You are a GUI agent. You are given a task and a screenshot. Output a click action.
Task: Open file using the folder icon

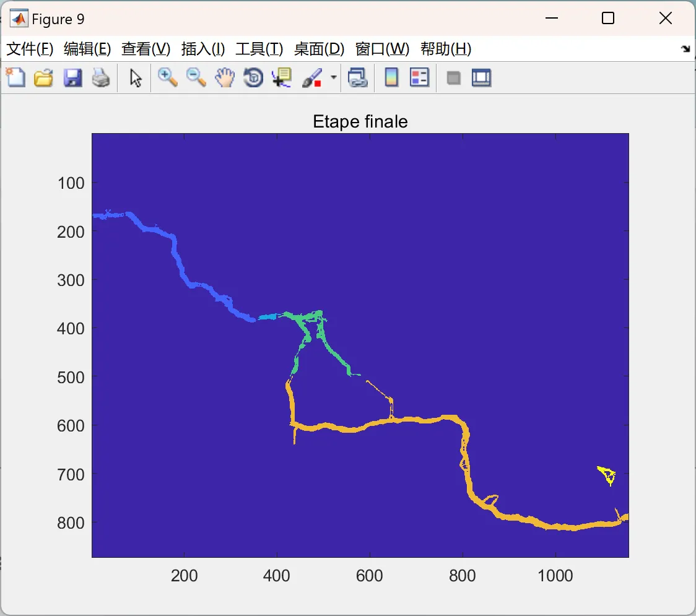pos(43,77)
